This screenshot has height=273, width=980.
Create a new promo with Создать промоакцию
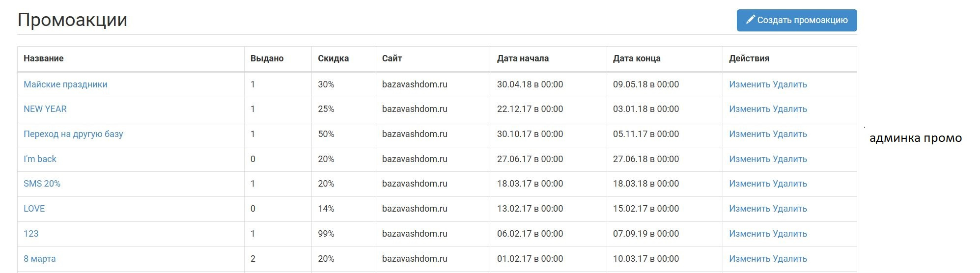(797, 20)
